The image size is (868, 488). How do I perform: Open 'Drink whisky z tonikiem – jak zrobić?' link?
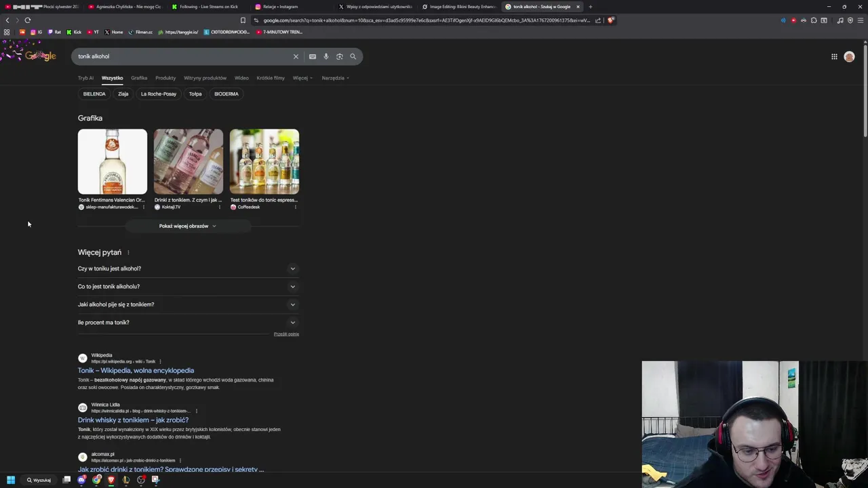(133, 420)
